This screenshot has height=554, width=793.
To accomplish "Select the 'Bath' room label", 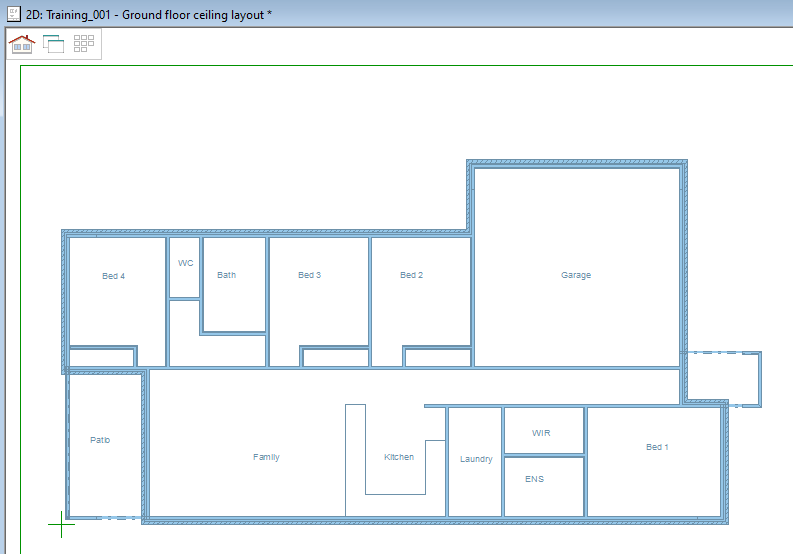I will pos(227,275).
